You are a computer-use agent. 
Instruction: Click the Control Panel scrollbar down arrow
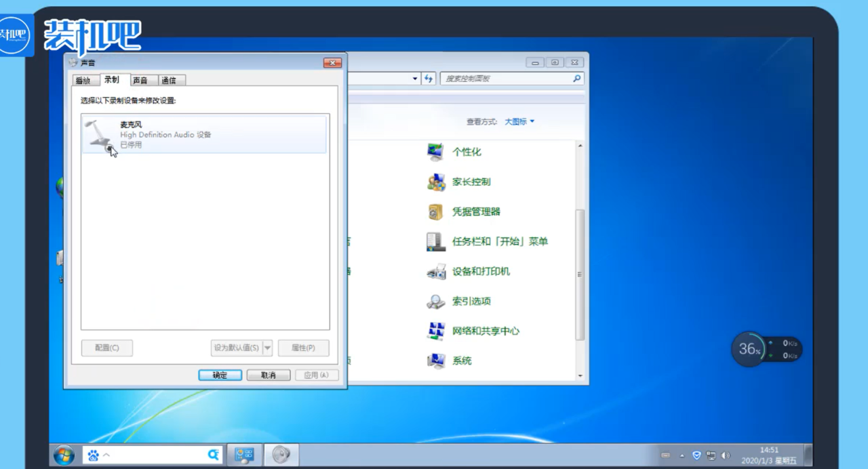580,375
